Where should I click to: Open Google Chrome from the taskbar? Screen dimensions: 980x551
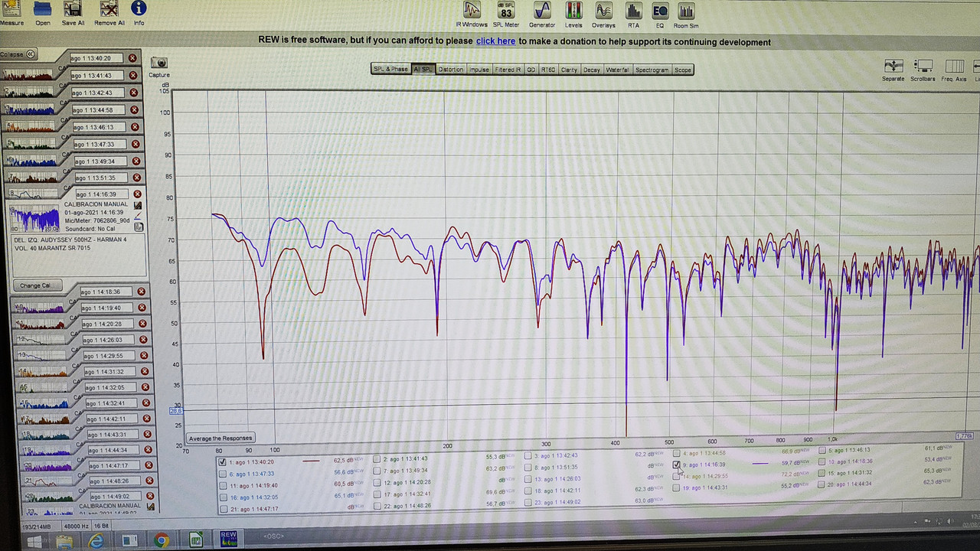162,541
